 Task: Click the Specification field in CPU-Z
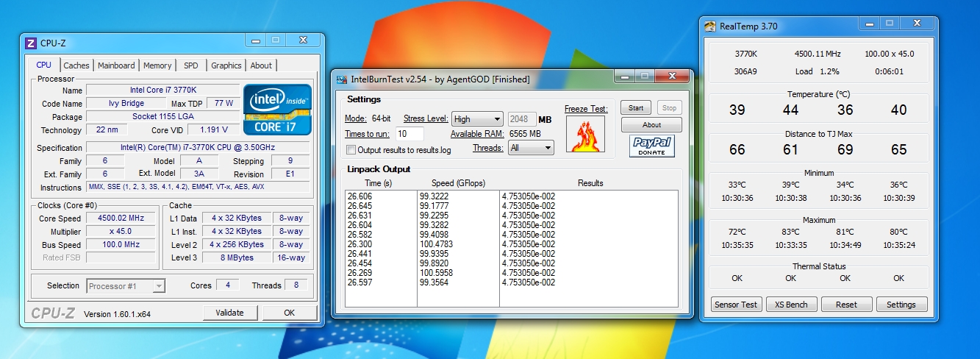198,147
